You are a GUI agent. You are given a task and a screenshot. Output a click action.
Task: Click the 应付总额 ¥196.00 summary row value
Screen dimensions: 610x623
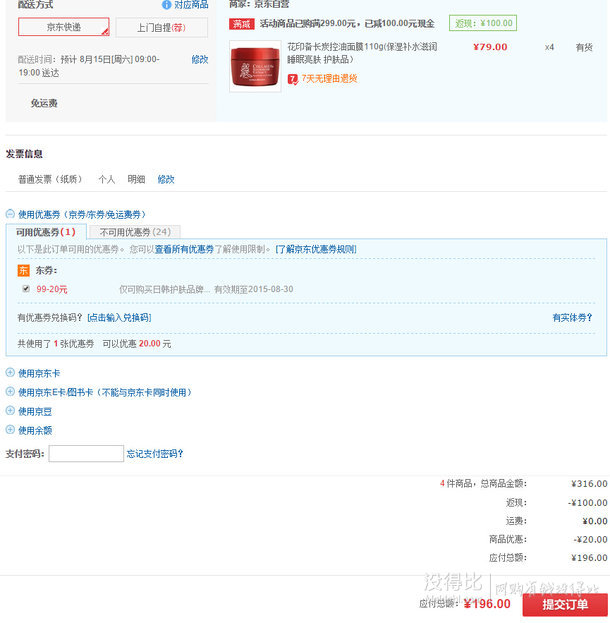click(589, 558)
